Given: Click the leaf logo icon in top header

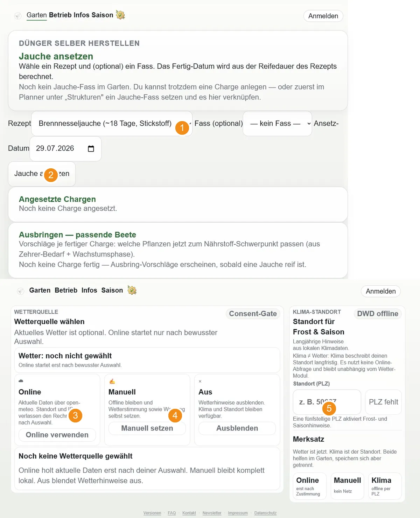Looking at the screenshot, I should click(18, 16).
